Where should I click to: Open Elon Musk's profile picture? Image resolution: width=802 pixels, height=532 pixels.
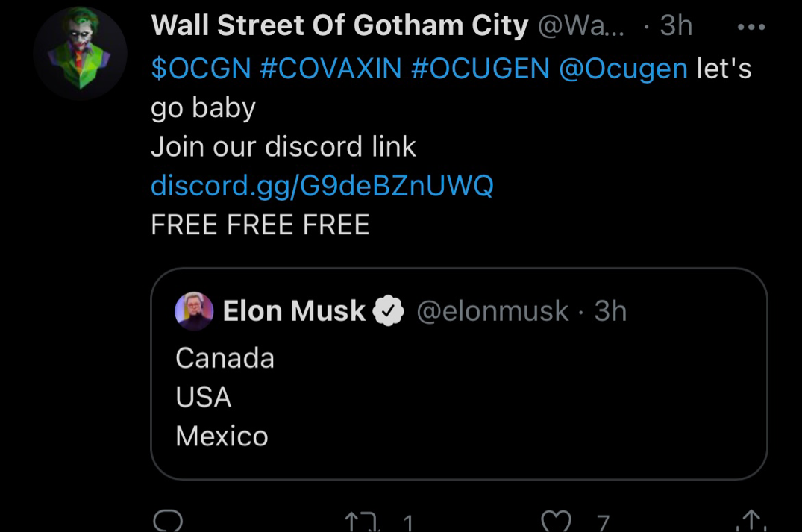[x=194, y=311]
